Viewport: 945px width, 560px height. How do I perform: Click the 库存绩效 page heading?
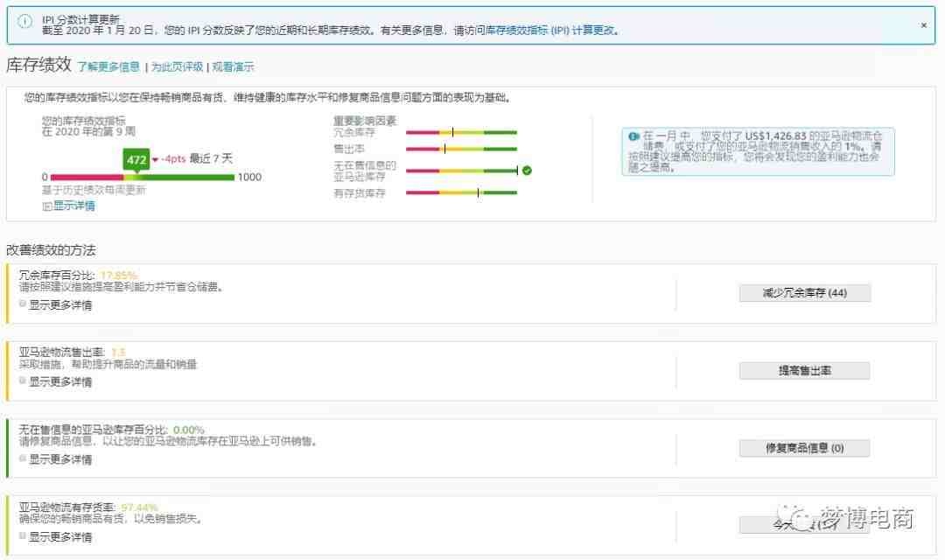(x=38, y=65)
